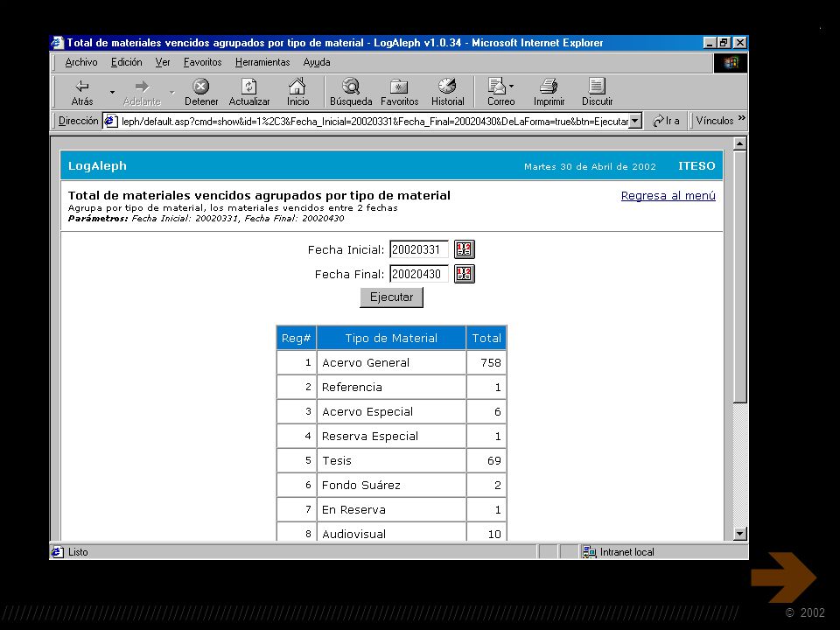Expand the Vínculos links chevron
Image resolution: width=840 pixels, height=630 pixels.
tap(741, 118)
